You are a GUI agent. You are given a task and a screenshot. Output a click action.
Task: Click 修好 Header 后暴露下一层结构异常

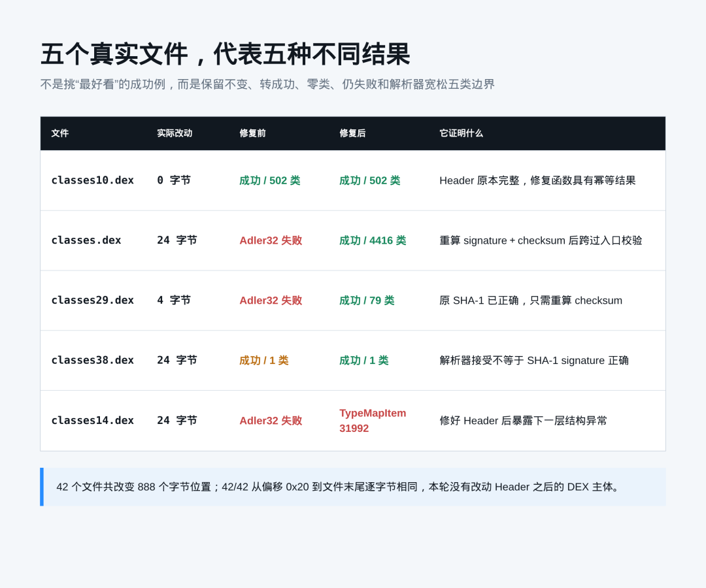click(x=523, y=420)
